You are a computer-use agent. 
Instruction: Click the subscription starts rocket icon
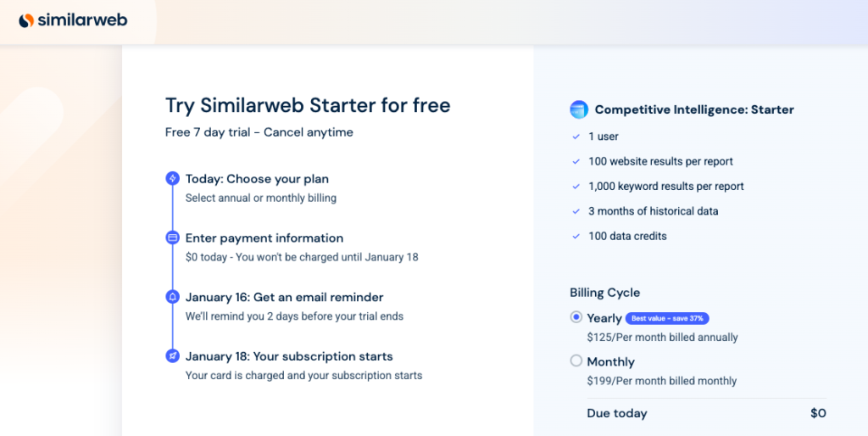click(172, 356)
